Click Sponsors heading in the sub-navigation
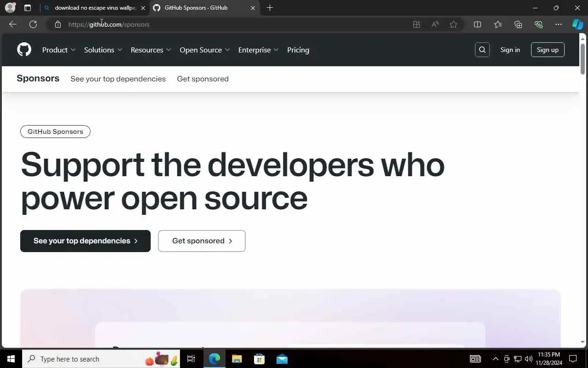This screenshot has width=588, height=368. (38, 78)
